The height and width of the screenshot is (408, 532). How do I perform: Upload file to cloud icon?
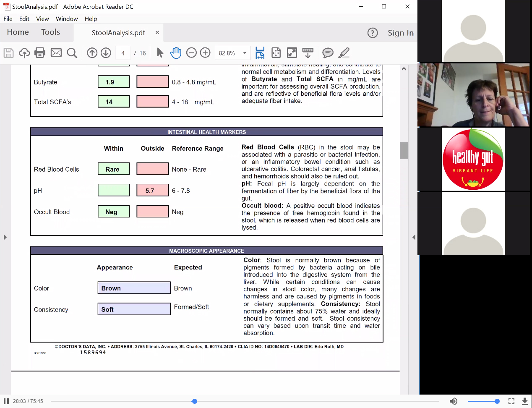[x=24, y=53]
